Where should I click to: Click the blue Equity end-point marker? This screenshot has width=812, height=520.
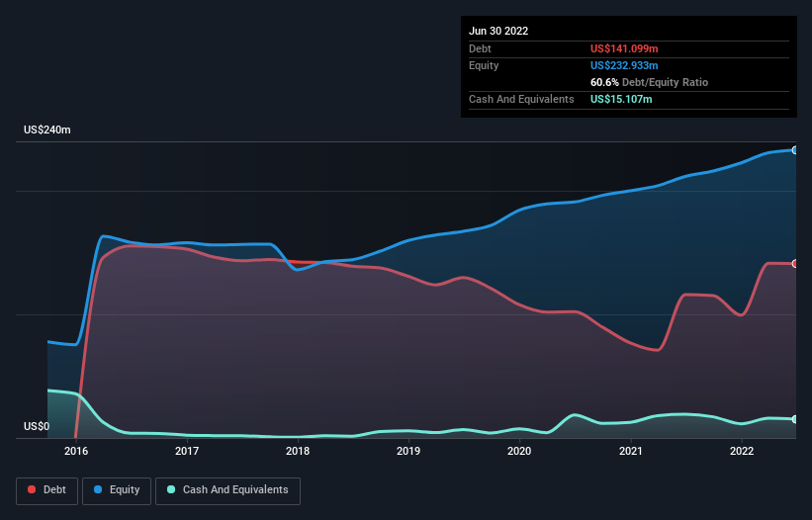pos(795,150)
